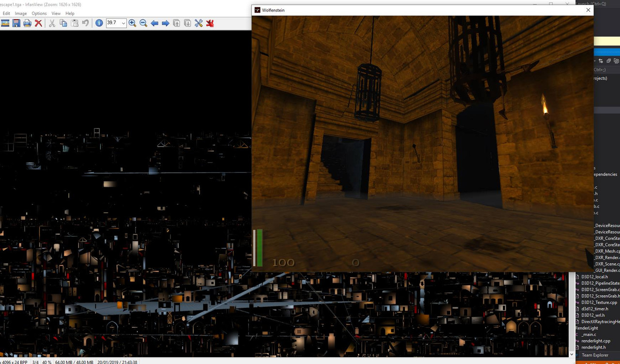
Task: Click the 40 % zoom value in status bar
Action: [x=47, y=362]
